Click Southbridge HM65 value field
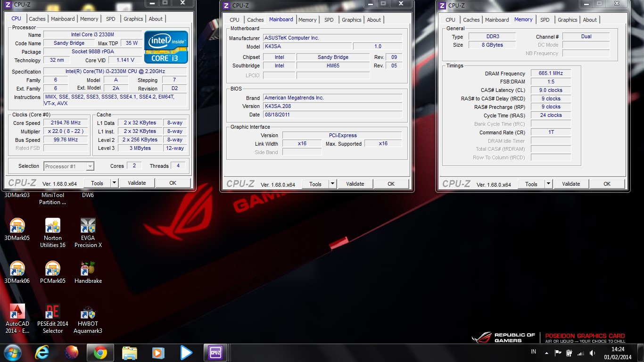This screenshot has width=644, height=362. 333,66
